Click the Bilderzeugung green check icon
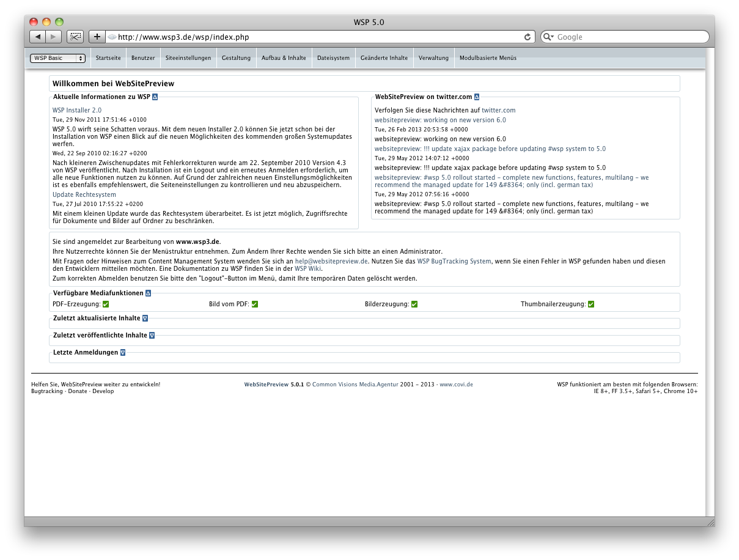This screenshot has height=560, width=739. [x=414, y=304]
